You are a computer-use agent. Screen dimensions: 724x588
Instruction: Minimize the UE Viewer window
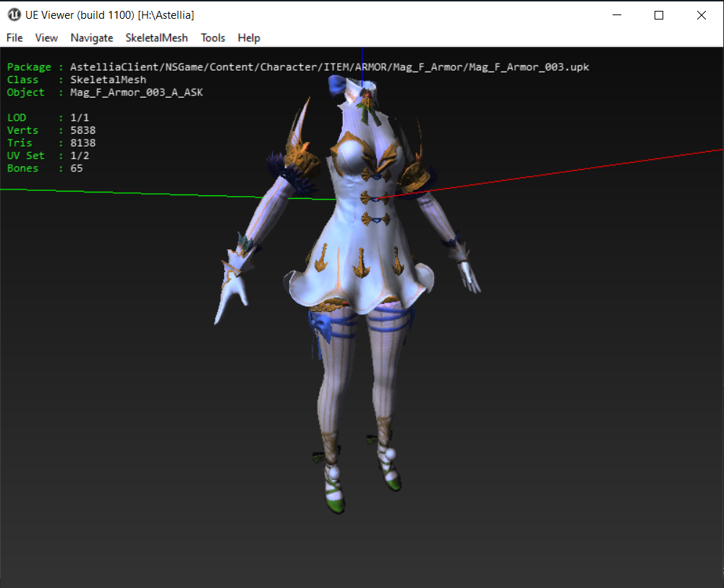pos(617,14)
